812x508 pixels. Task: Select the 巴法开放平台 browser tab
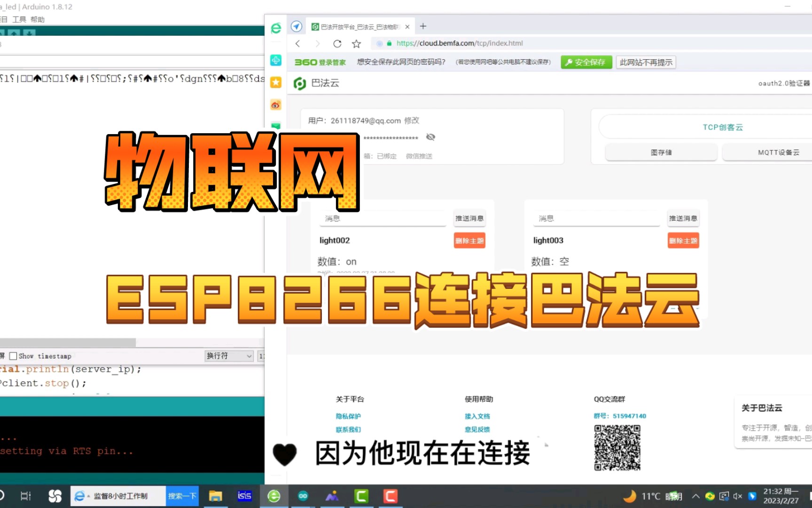pyautogui.click(x=360, y=27)
